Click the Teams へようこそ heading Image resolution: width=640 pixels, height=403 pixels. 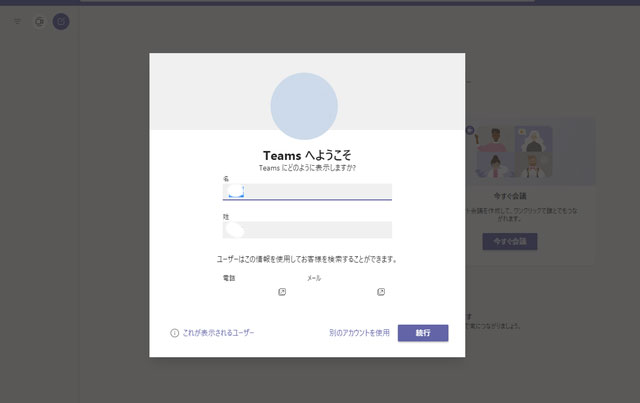pyautogui.click(x=307, y=155)
